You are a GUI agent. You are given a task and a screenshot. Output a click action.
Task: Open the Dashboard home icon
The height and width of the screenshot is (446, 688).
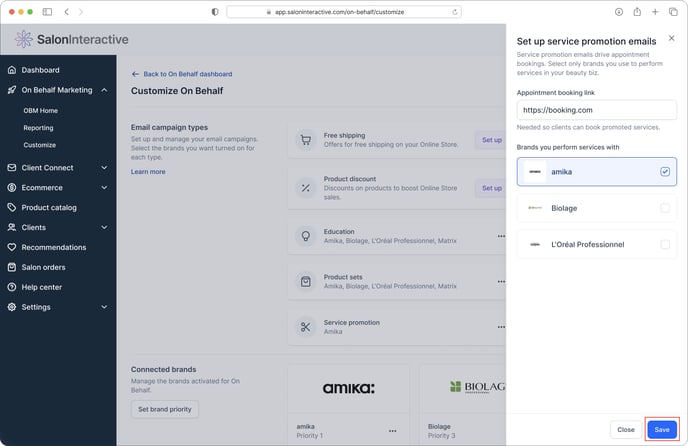click(12, 70)
